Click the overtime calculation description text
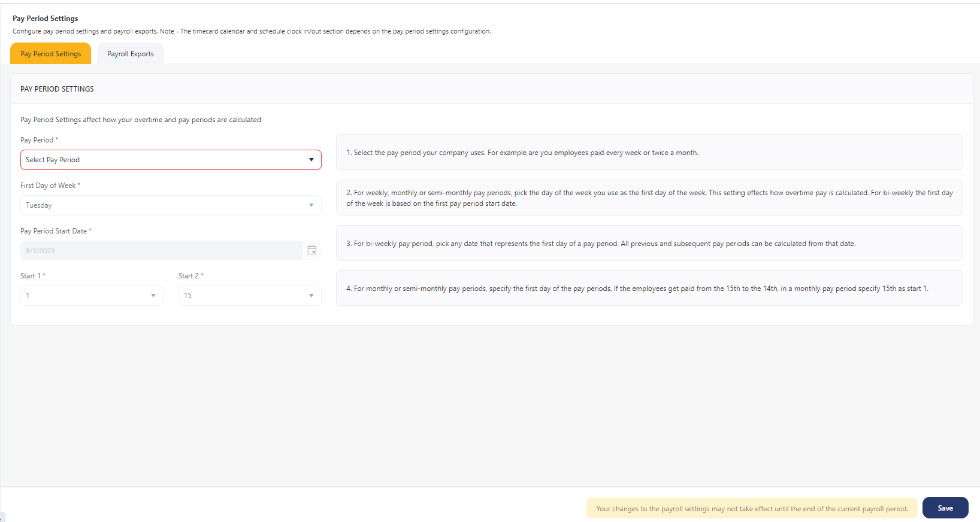 (141, 120)
